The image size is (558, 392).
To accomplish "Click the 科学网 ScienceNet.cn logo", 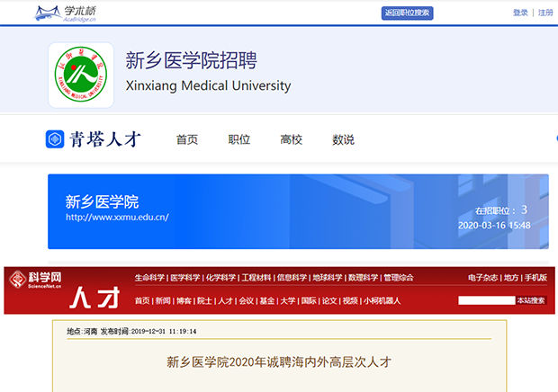I will click(36, 280).
